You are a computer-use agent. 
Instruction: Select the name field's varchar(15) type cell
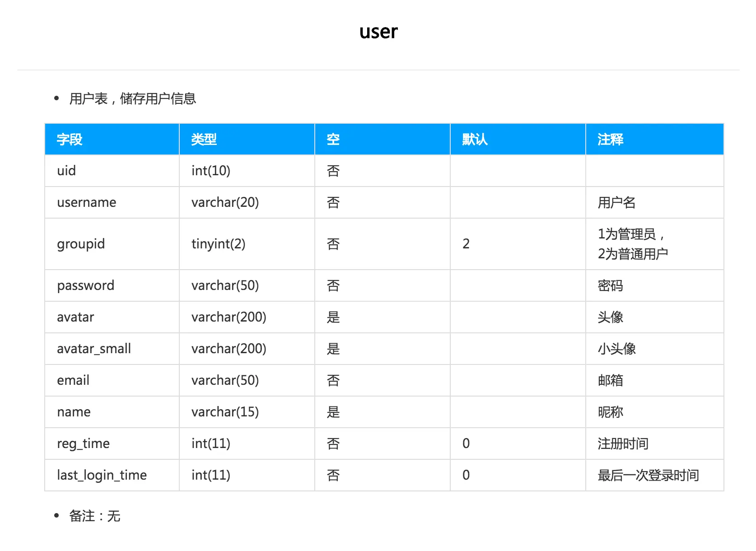224,412
